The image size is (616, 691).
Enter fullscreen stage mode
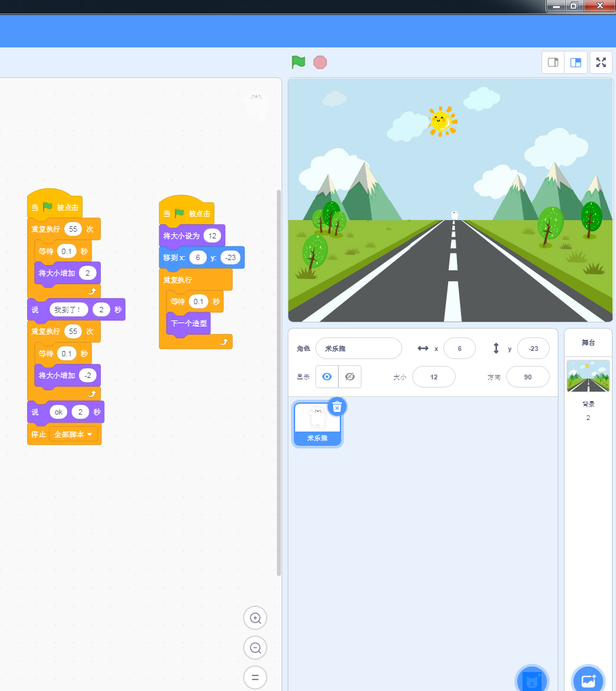[x=601, y=62]
